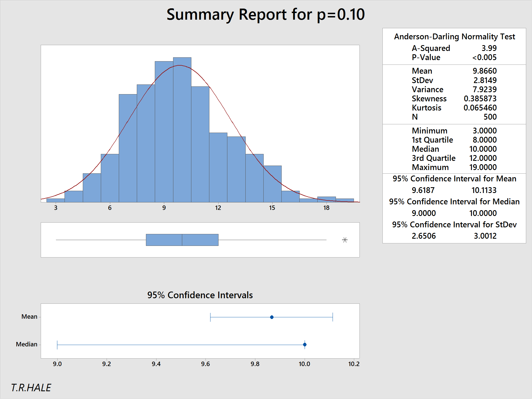Click the 95% Confidence Intervals chart title
The image size is (532, 399).
pyautogui.click(x=200, y=295)
